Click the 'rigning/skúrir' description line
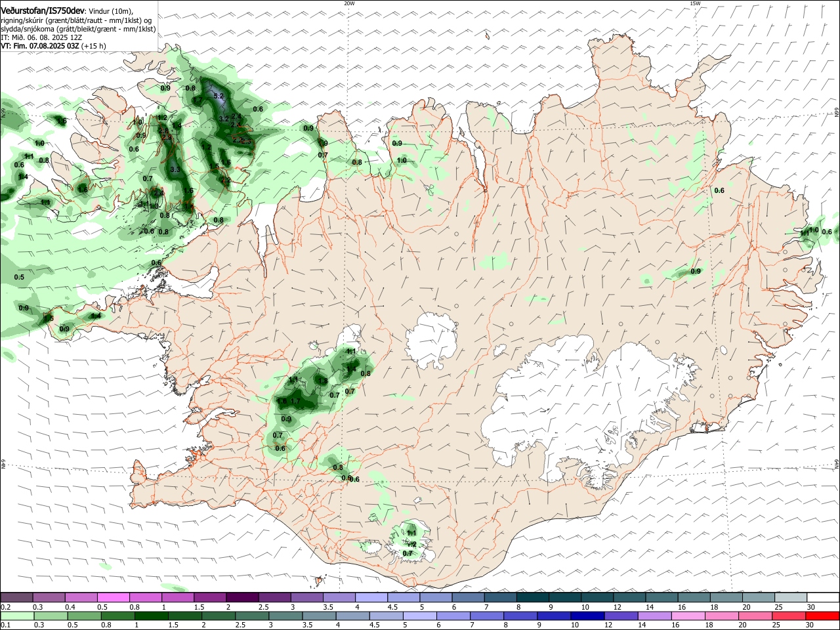 click(x=75, y=20)
